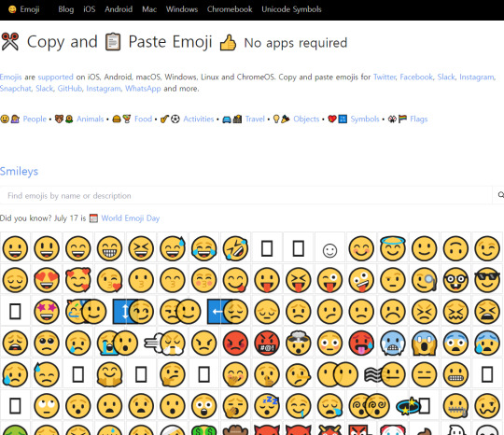Open the Snapchat link
Image resolution: width=504 pixels, height=435 pixels.
pyautogui.click(x=16, y=89)
